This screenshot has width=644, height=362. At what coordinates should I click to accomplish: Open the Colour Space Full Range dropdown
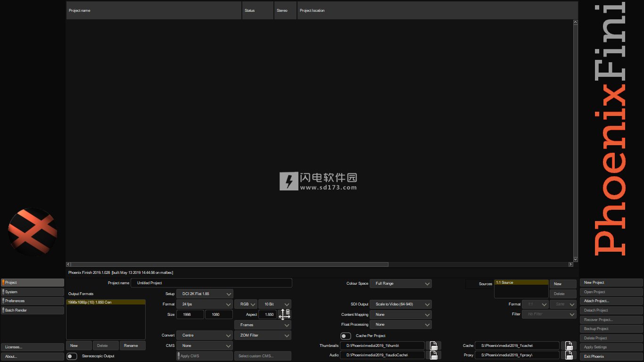(x=401, y=283)
